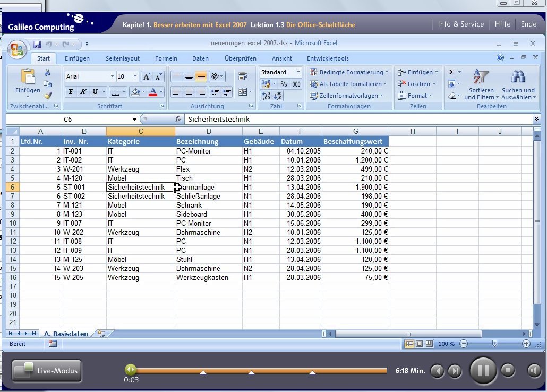The image size is (547, 392).
Task: Open the font size dropdown
Action: [135, 76]
